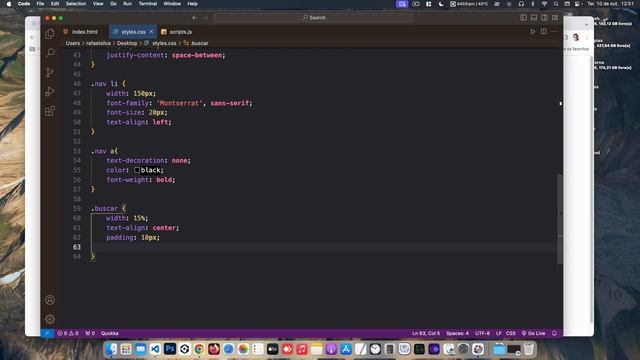Click the ports forwarded count in status bar
The width and height of the screenshot is (640, 360).
click(90, 333)
